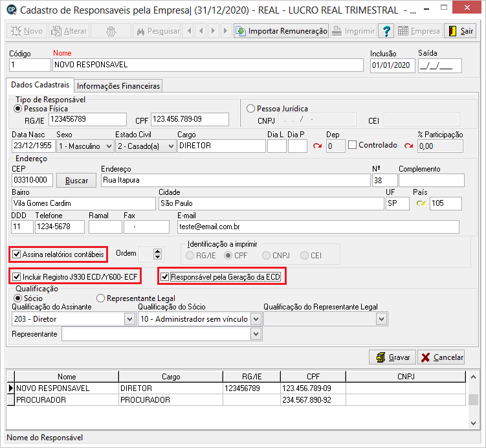This screenshot has width=486, height=448.
Task: Click the Código input field
Action: pos(30,65)
